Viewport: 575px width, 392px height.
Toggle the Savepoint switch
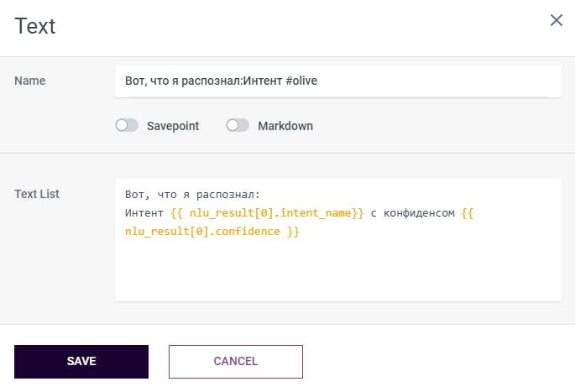click(127, 126)
